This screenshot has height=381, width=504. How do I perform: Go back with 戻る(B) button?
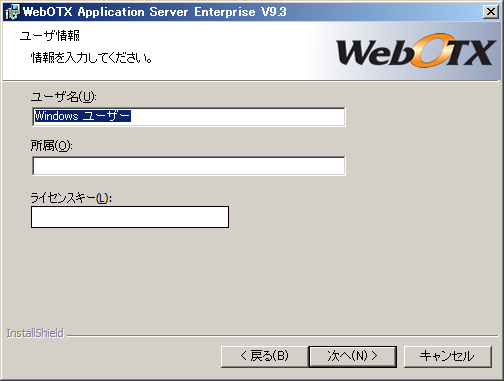264,356
